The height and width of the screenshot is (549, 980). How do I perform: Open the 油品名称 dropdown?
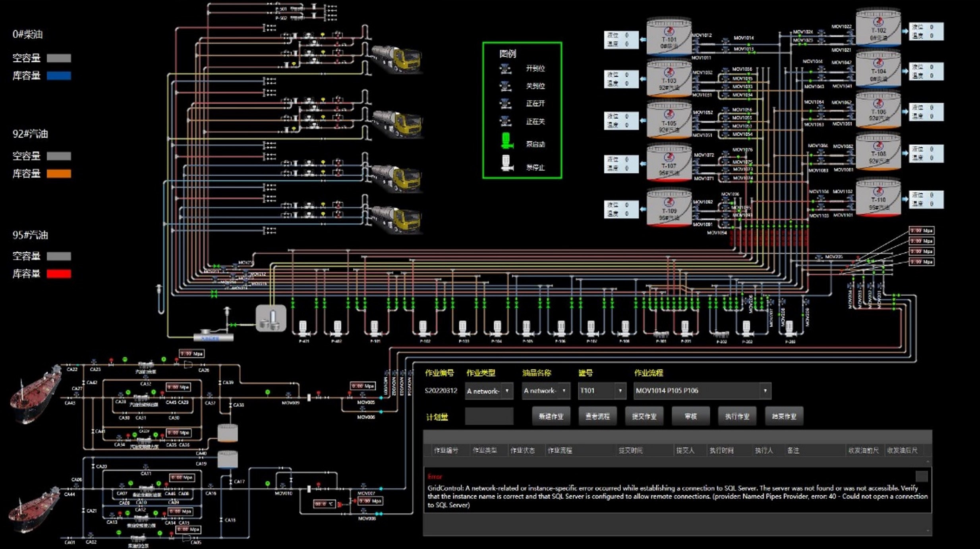(x=546, y=391)
